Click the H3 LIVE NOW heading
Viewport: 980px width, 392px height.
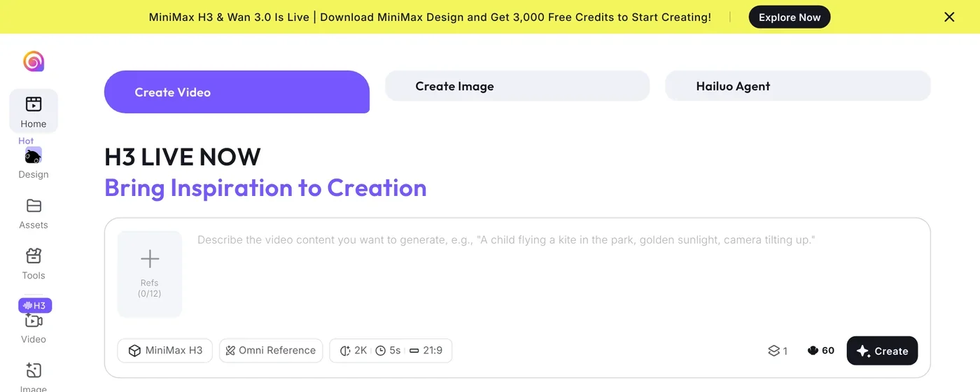click(x=183, y=157)
